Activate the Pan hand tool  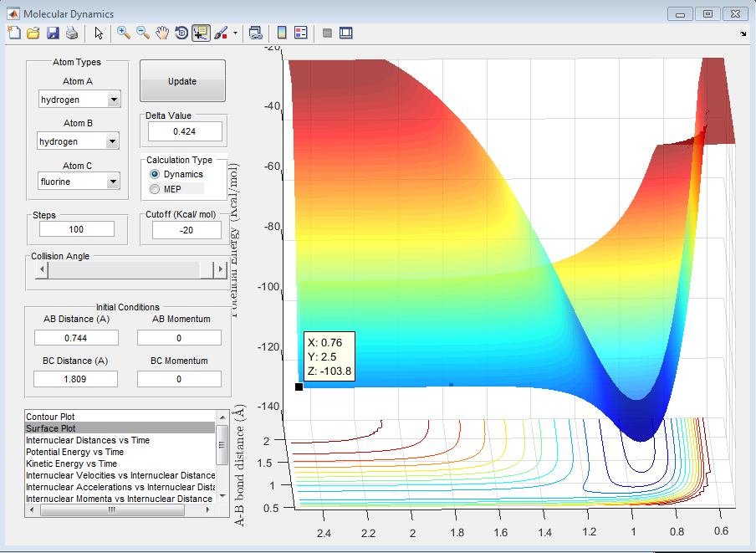(162, 33)
